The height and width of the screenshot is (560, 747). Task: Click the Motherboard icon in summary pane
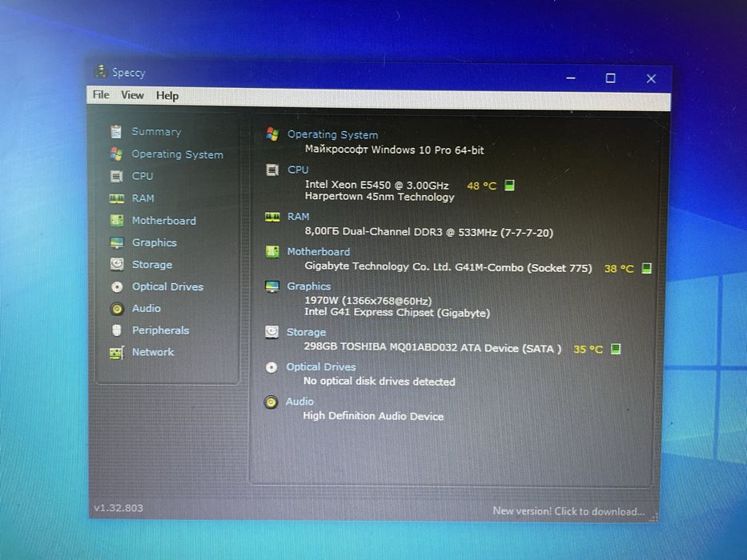coord(272,251)
